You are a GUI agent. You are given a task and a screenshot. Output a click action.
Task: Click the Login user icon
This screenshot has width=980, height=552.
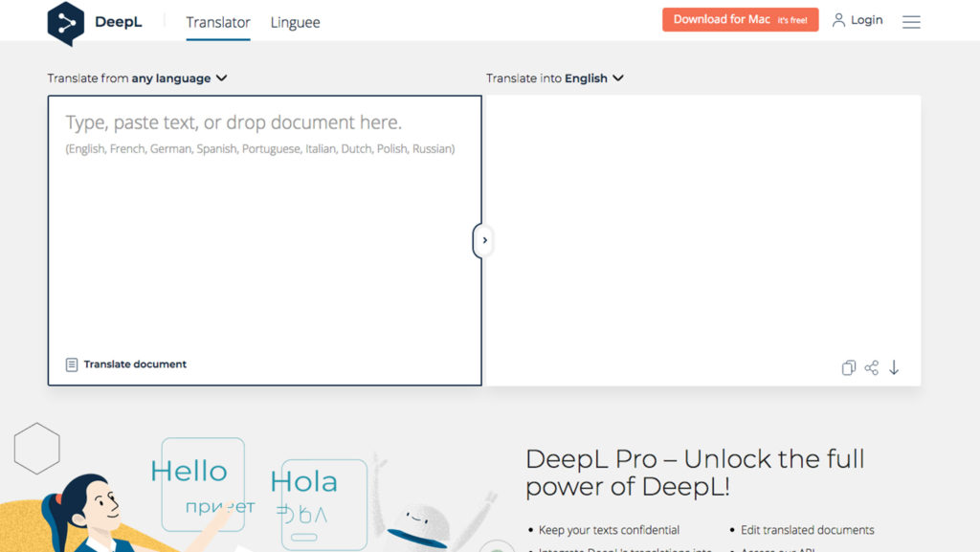pyautogui.click(x=838, y=20)
